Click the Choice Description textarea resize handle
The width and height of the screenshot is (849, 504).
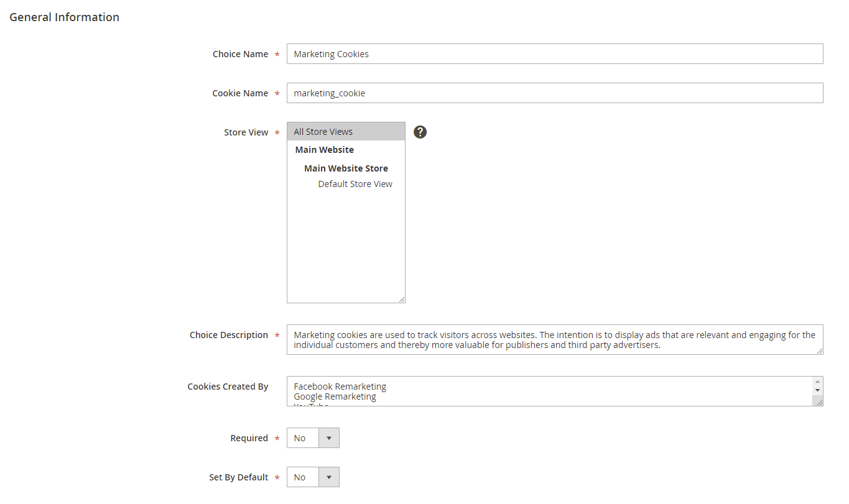click(819, 351)
